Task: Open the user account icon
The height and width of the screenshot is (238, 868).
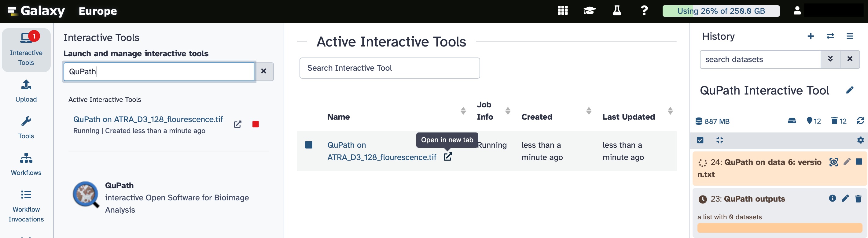Action: (x=797, y=10)
